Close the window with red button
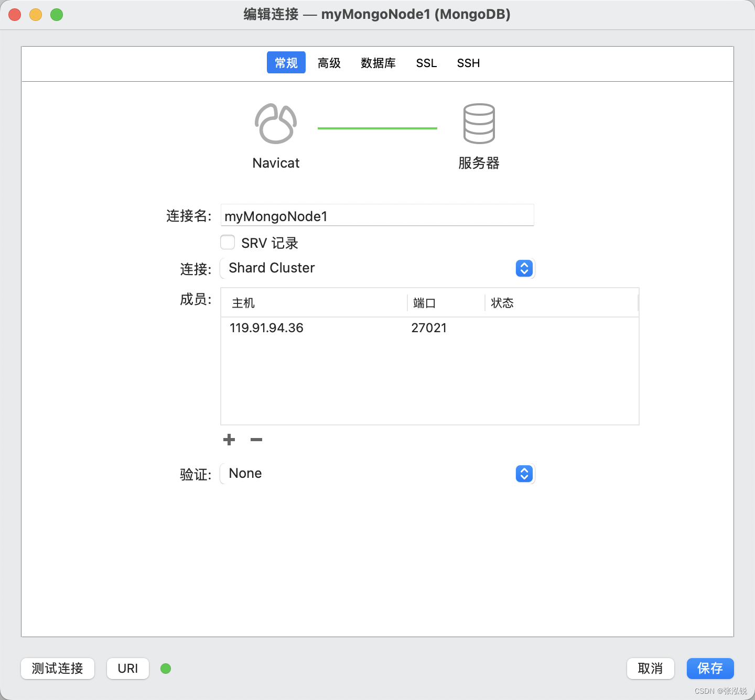Viewport: 755px width, 700px height. (x=15, y=15)
